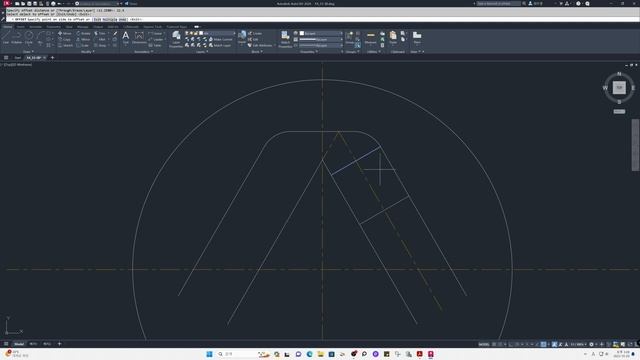Click the Scale tool

(83, 45)
